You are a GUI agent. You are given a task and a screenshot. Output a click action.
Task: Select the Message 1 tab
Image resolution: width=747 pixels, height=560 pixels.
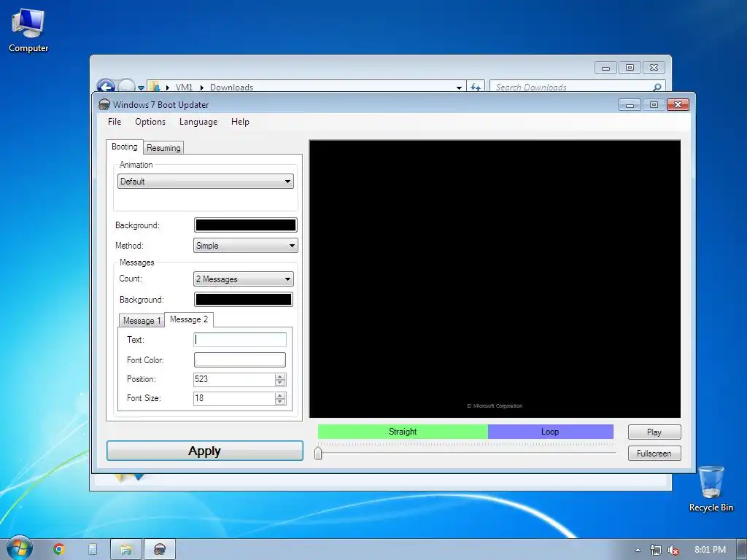[142, 321]
